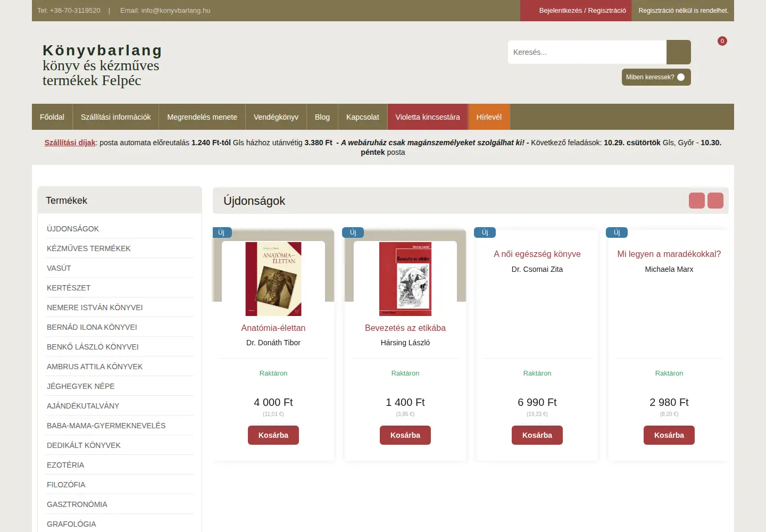Open the Főoldal menu item

tap(52, 117)
